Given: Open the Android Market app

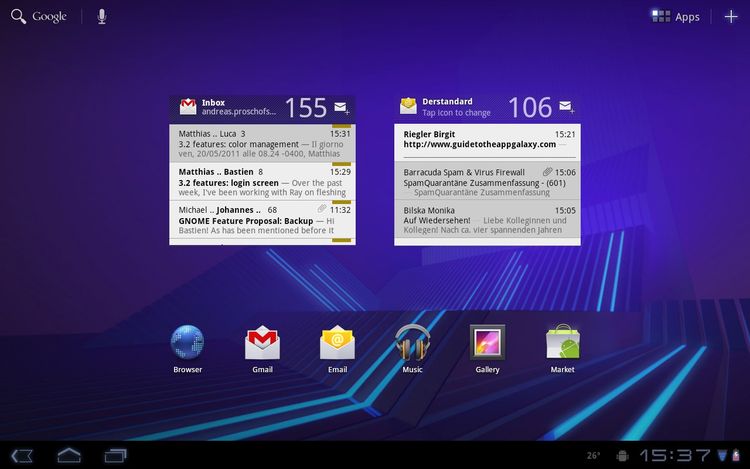Looking at the screenshot, I should (x=562, y=344).
